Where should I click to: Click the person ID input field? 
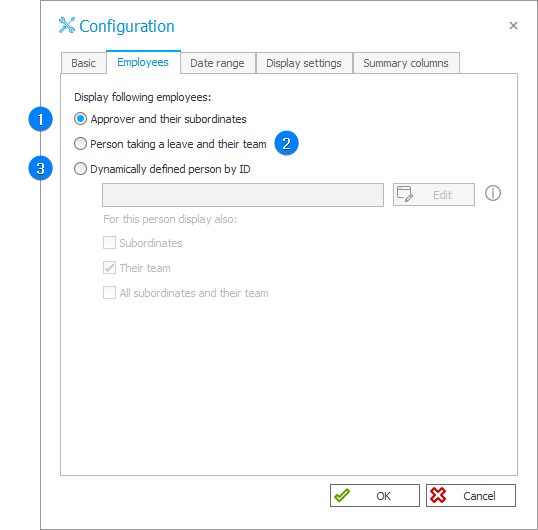click(x=243, y=195)
